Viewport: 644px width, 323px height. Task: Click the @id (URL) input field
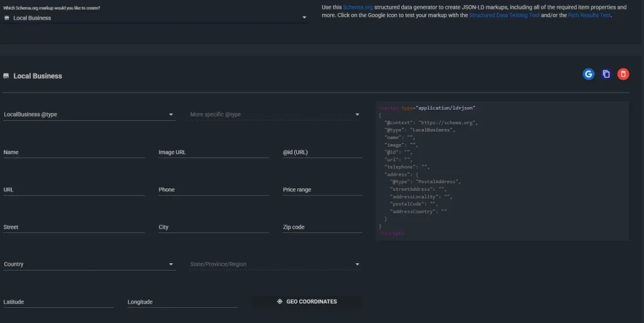323,152
